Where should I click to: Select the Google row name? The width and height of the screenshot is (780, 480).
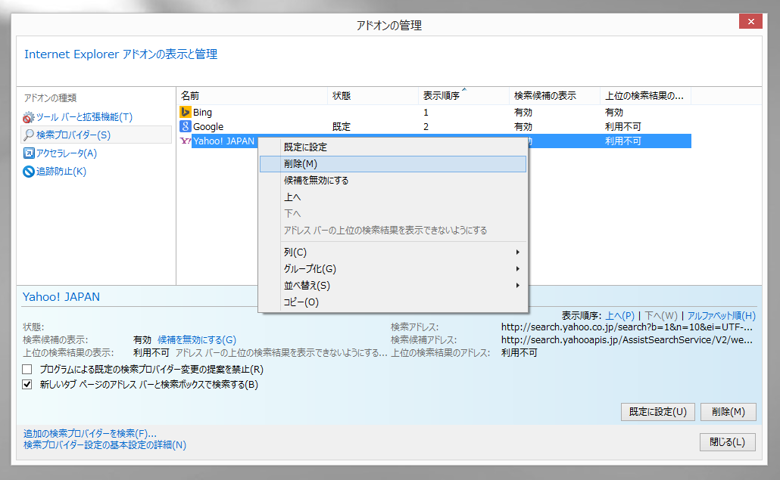point(208,127)
